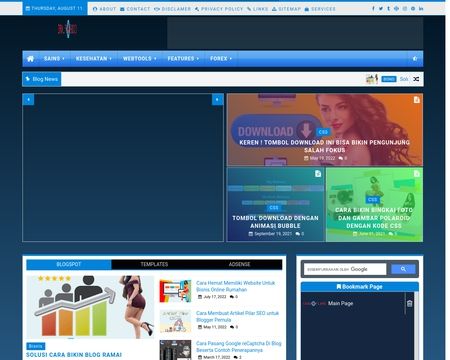Open Cara Pasang Google reCaptcha article link
The height and width of the screenshot is (360, 450).
pos(239,347)
